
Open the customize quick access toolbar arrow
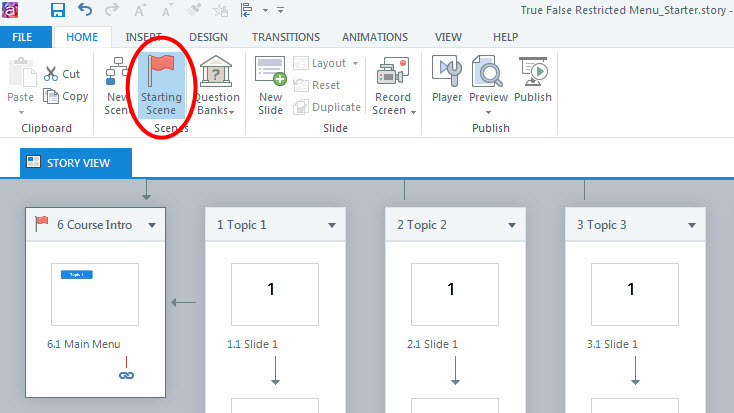(280, 10)
